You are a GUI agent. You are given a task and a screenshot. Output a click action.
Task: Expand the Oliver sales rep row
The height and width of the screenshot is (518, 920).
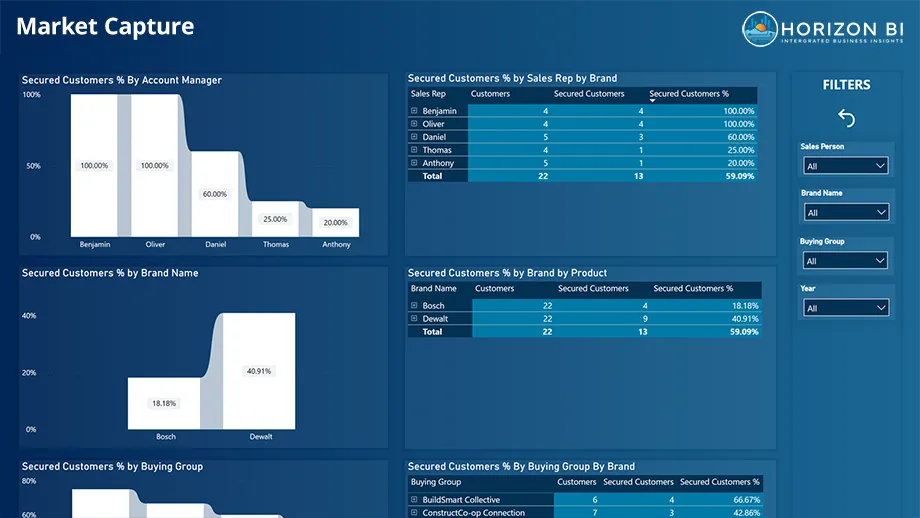pos(414,124)
